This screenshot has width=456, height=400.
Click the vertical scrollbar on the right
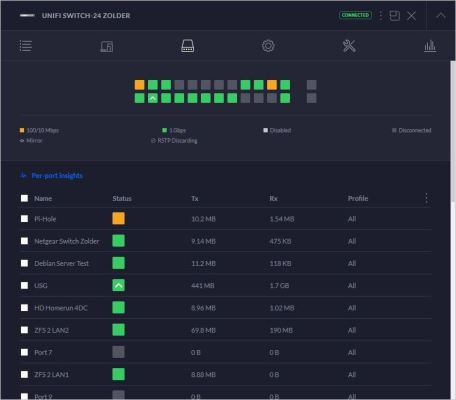click(453, 131)
